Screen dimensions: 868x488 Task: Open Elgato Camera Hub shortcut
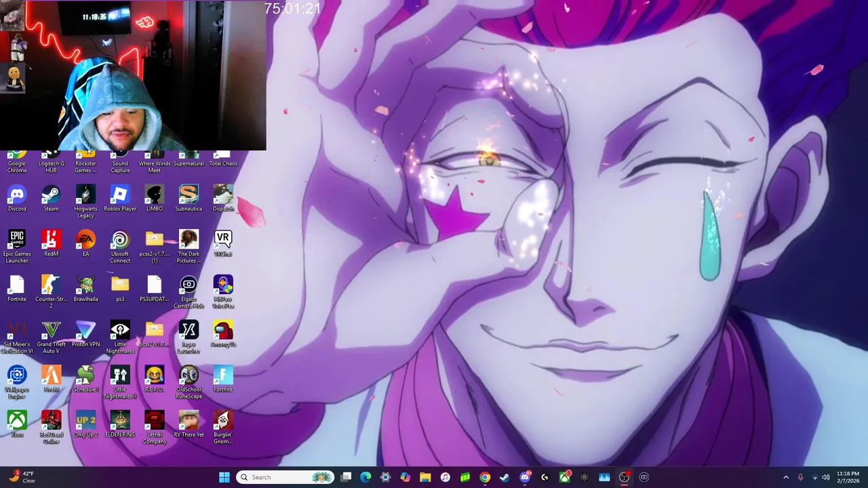point(189,292)
